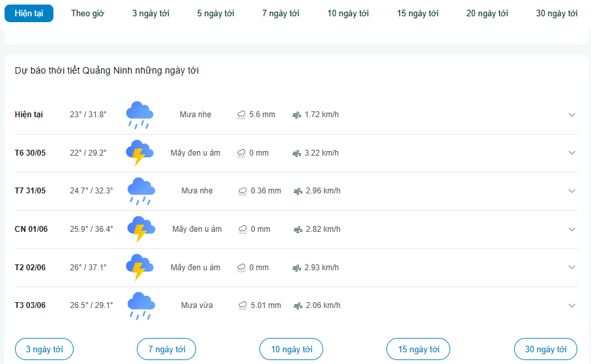The height and width of the screenshot is (364, 591).
Task: Click the rain cloud icon for T3 03/06
Action: [141, 305]
